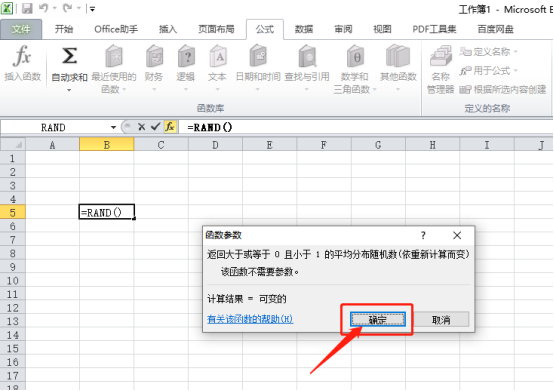The height and width of the screenshot is (391, 554).
Task: Select the Formulas (公式) tab
Action: (265, 29)
